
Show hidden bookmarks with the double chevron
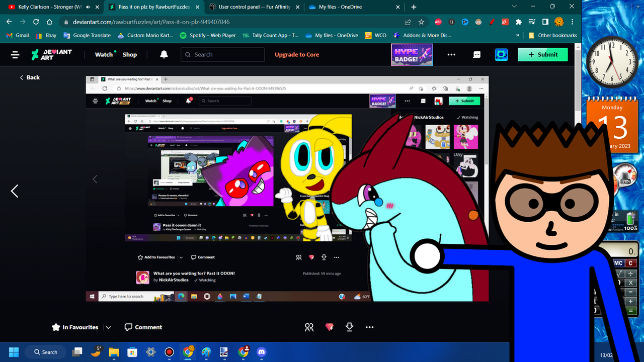pos(518,36)
